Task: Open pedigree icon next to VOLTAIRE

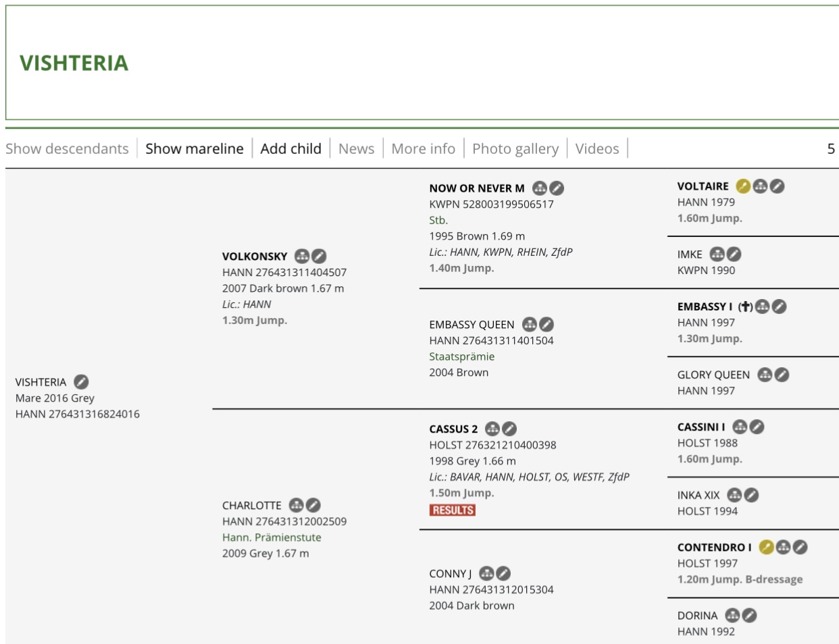Action: pyautogui.click(x=760, y=186)
